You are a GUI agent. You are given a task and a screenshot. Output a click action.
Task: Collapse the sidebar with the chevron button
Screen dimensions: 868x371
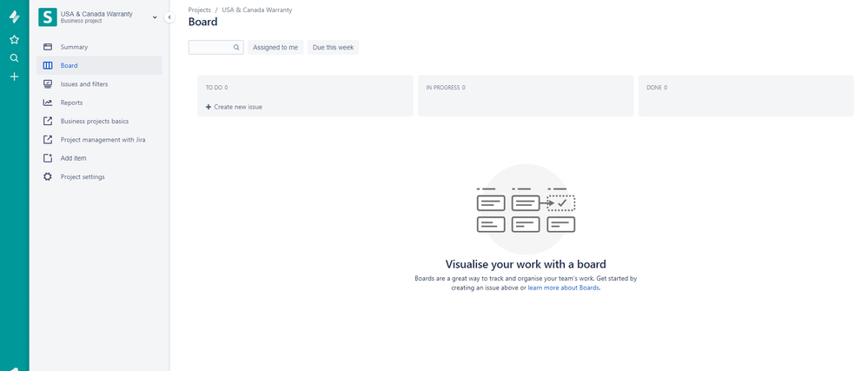coord(169,17)
